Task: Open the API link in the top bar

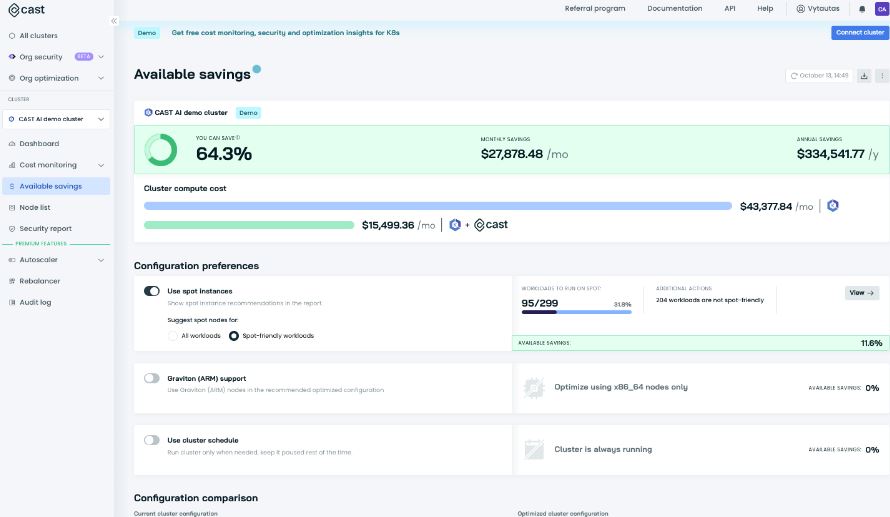Action: [730, 9]
